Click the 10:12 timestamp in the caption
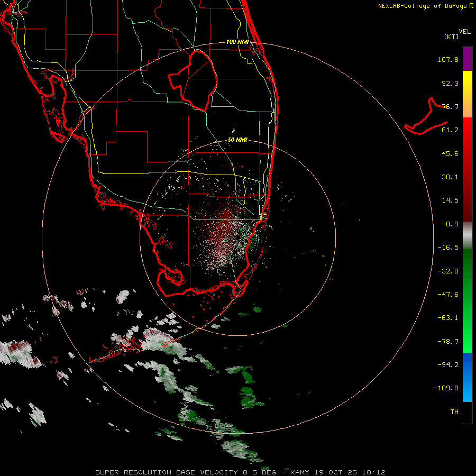 point(374,472)
